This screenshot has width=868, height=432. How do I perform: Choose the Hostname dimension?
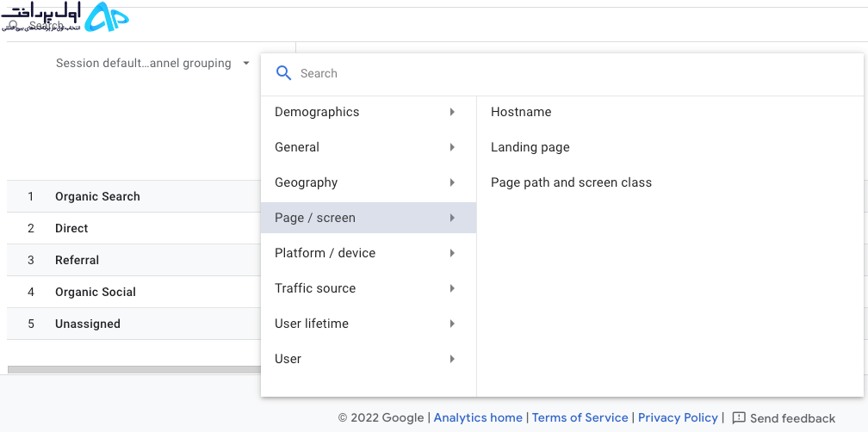point(521,112)
